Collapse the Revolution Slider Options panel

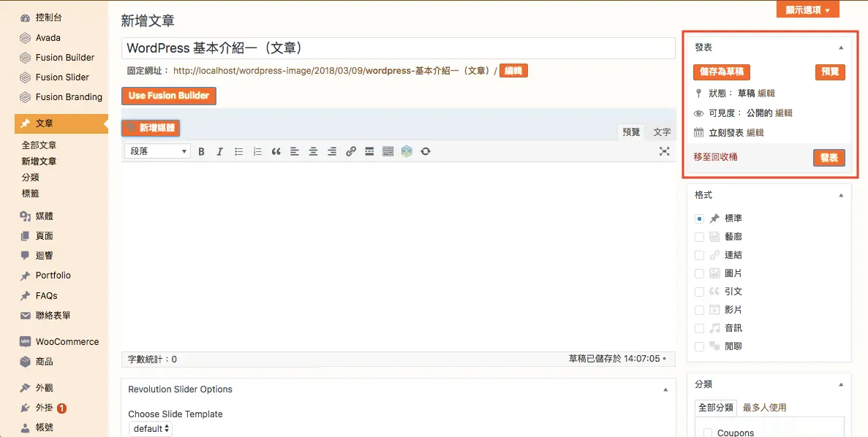click(665, 390)
